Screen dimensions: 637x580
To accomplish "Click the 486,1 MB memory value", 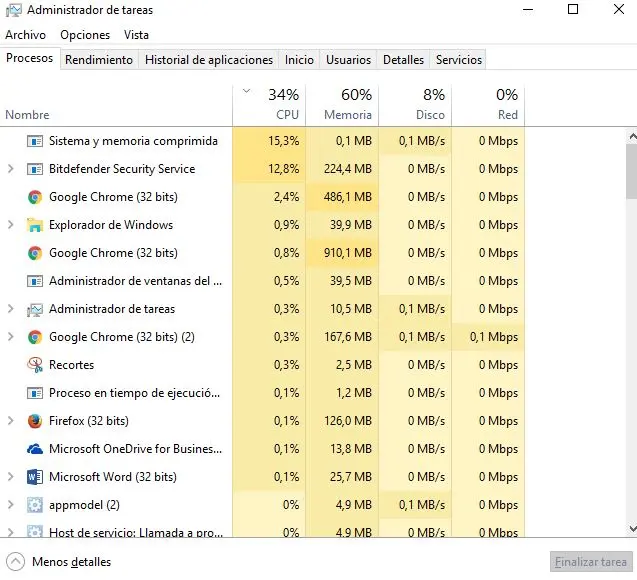I will click(348, 197).
